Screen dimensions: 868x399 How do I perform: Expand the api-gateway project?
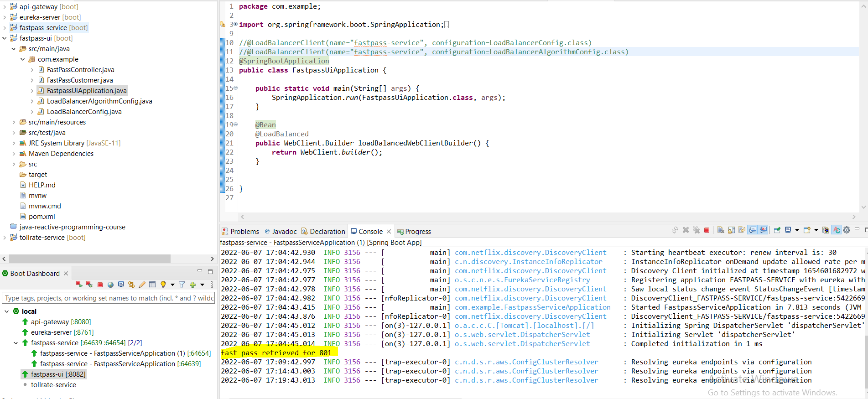point(5,7)
